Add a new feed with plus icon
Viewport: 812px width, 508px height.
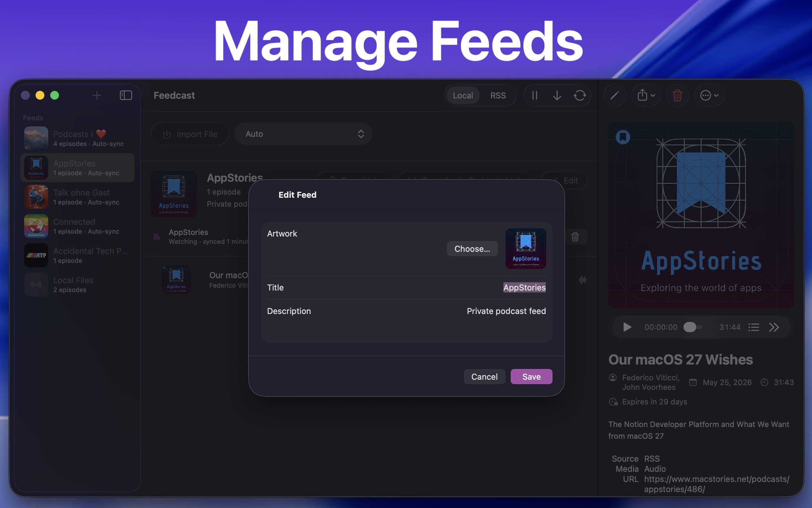coord(97,96)
